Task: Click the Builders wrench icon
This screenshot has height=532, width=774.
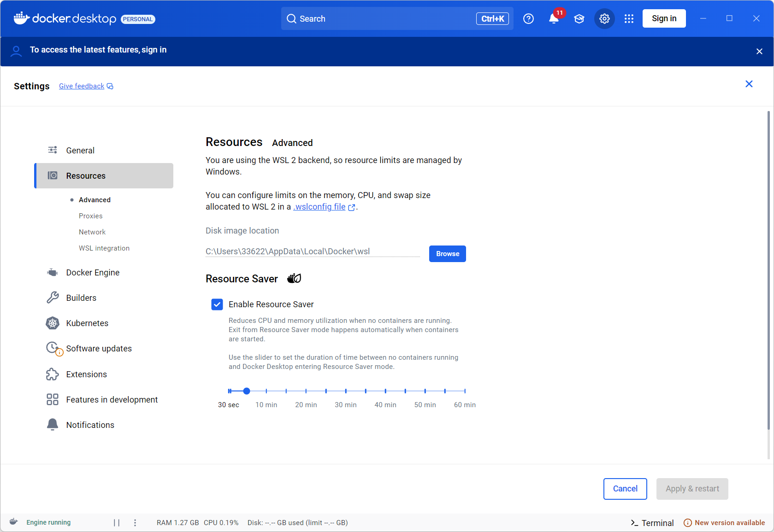Action: [x=53, y=298]
